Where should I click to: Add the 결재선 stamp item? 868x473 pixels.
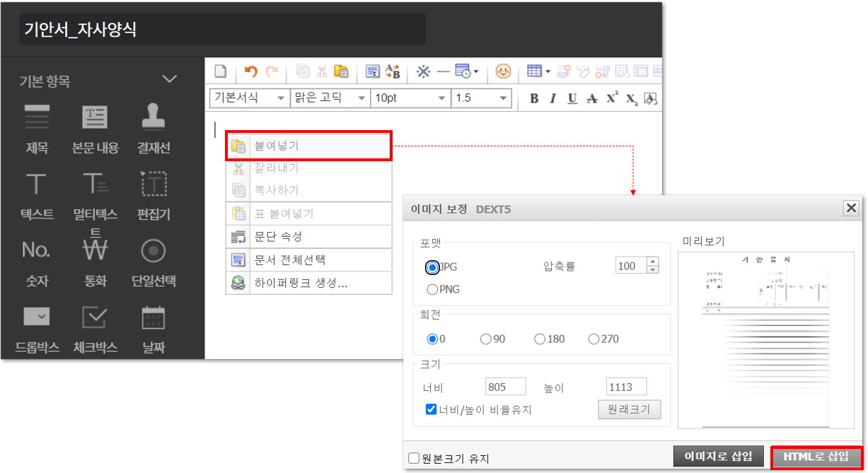[154, 127]
